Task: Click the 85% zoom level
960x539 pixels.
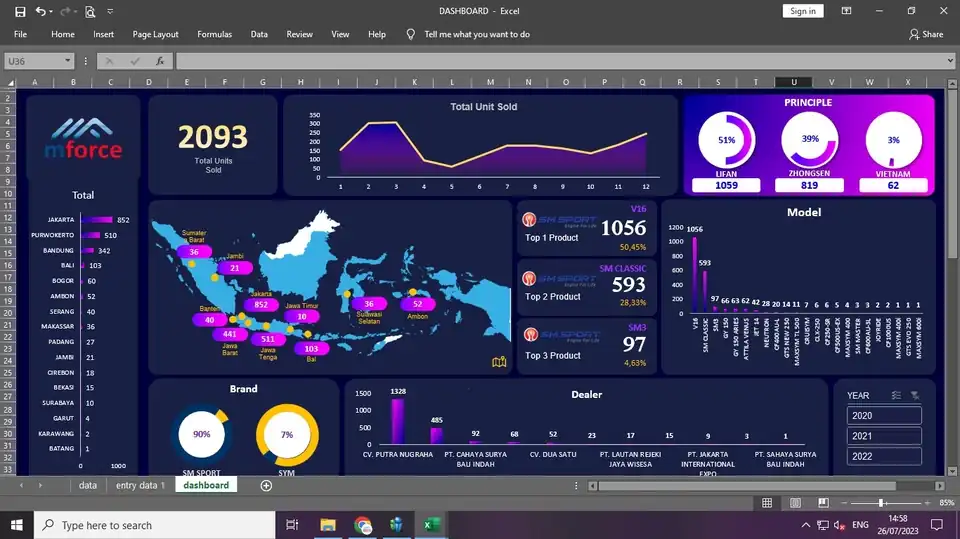Action: tap(947, 503)
